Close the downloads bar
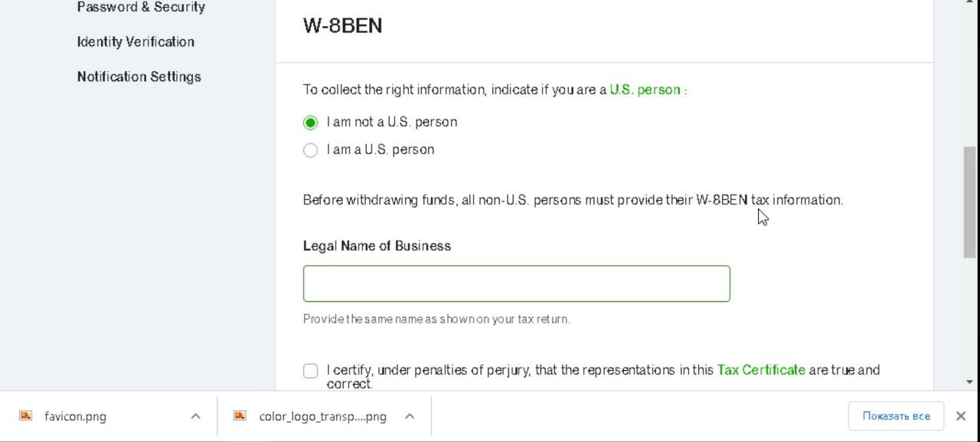980x442 pixels. pyautogui.click(x=961, y=416)
